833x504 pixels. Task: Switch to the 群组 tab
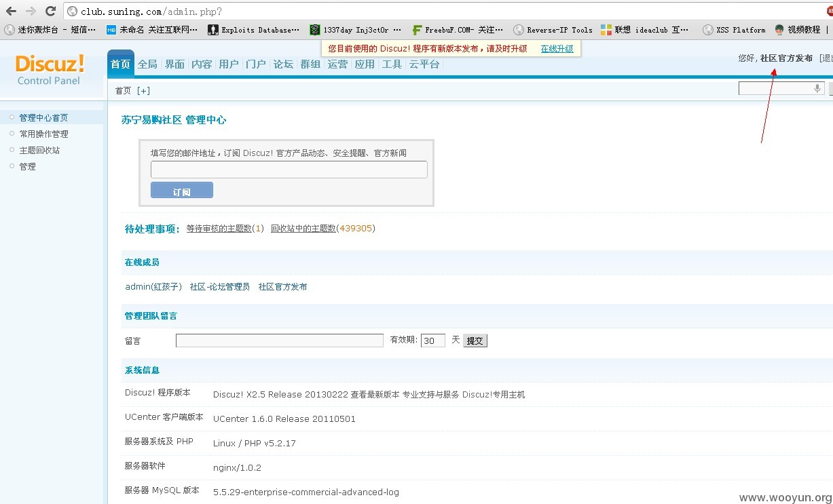(310, 64)
